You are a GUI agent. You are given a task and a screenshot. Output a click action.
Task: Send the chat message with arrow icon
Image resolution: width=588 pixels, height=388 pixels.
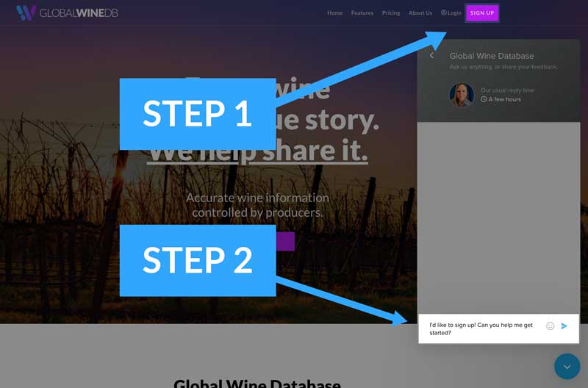point(564,326)
